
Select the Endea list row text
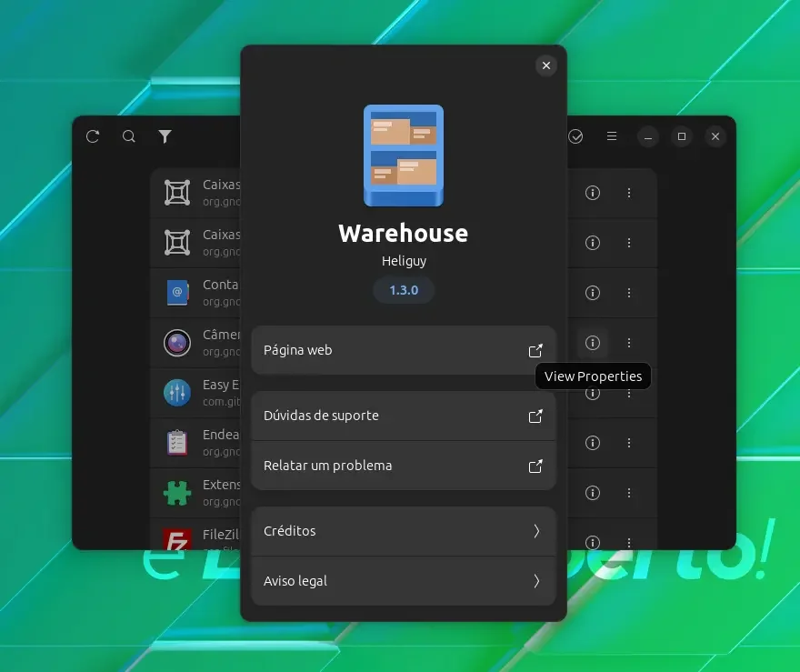pyautogui.click(x=221, y=435)
